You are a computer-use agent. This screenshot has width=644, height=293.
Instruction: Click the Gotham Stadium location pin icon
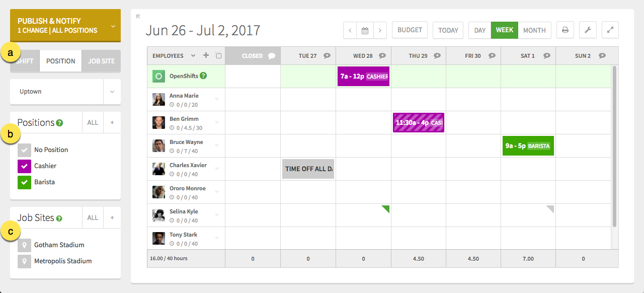[24, 245]
